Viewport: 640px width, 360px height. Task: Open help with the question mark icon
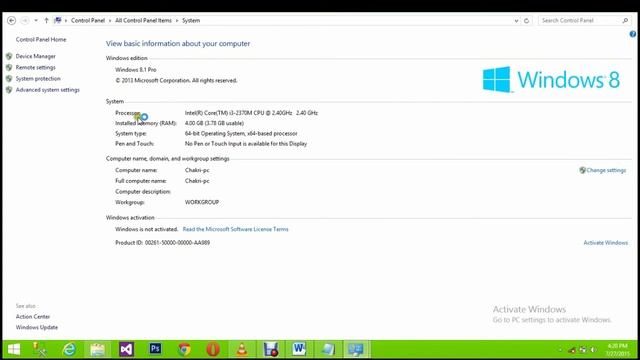click(633, 34)
